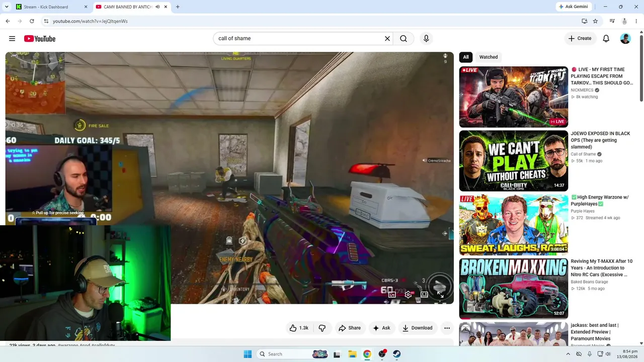This screenshot has width=644, height=362.
Task: Mute the YouTube tab audio icon
Action: (157, 7)
